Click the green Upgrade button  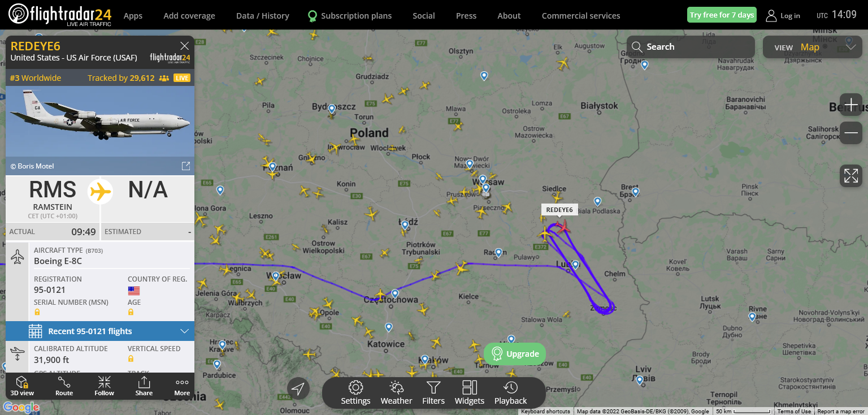click(515, 354)
